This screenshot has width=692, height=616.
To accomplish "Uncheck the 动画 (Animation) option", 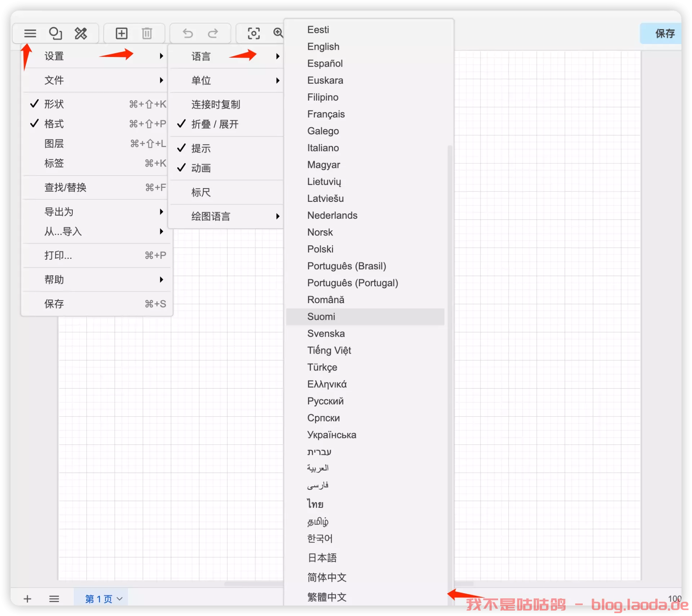I will pyautogui.click(x=201, y=168).
